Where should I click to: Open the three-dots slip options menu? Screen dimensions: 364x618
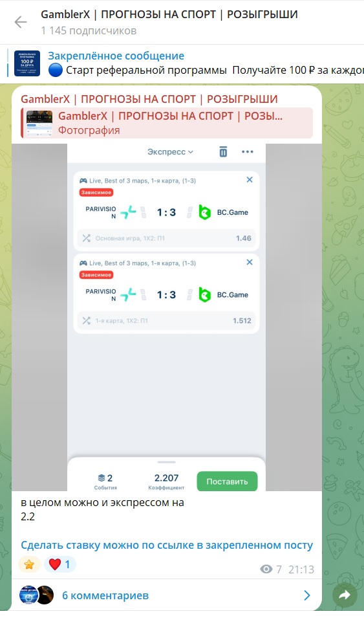pyautogui.click(x=248, y=151)
